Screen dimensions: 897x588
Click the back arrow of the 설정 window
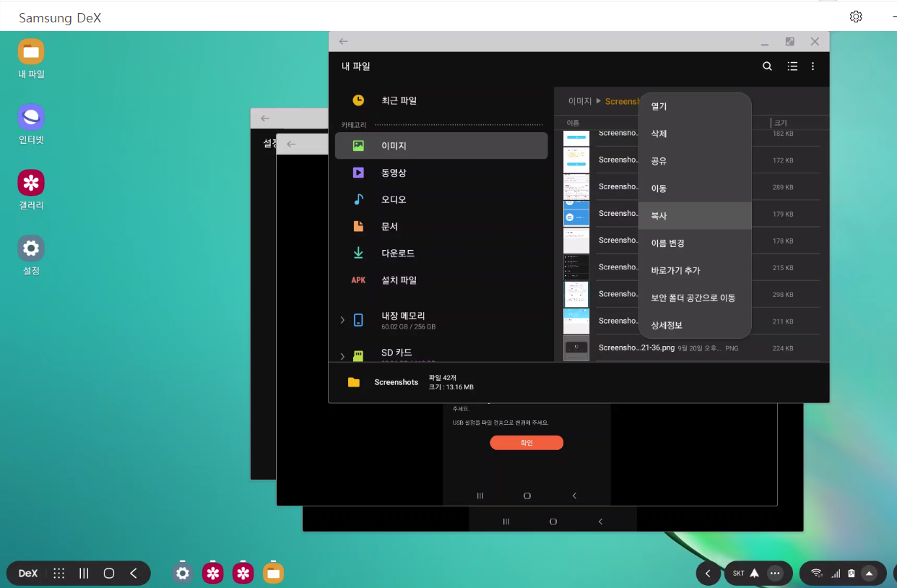point(265,118)
